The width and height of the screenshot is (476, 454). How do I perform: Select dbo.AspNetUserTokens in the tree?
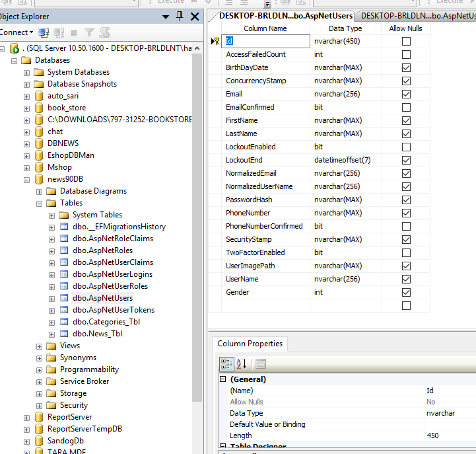(114, 310)
